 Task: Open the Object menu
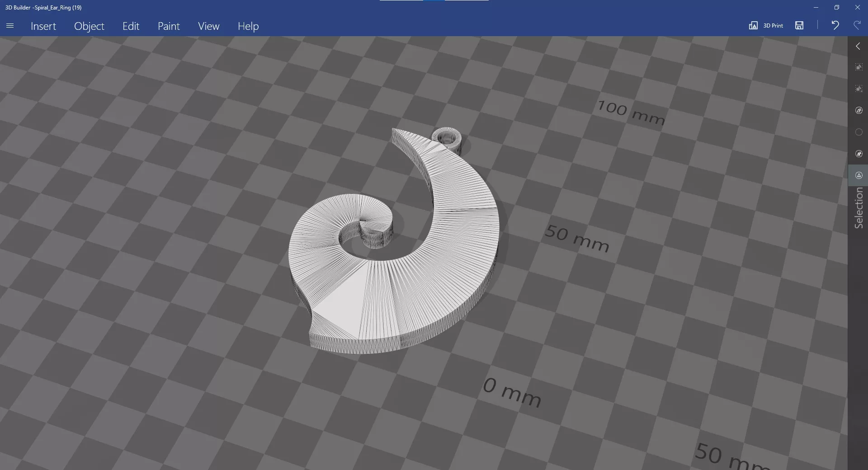pyautogui.click(x=89, y=26)
